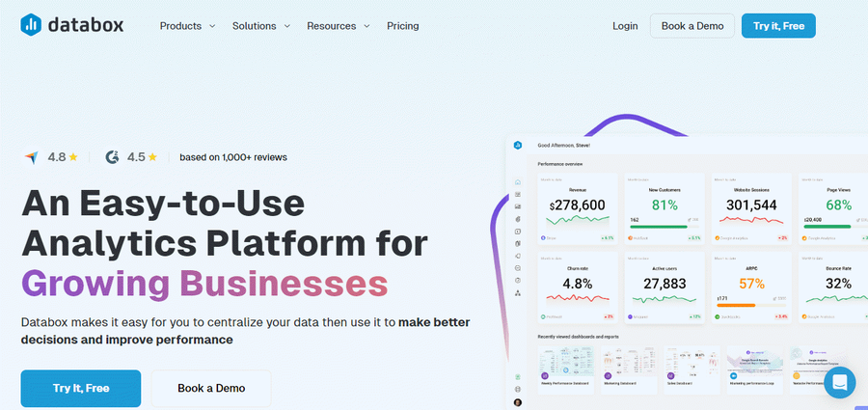Open the Products menu

coord(188,26)
